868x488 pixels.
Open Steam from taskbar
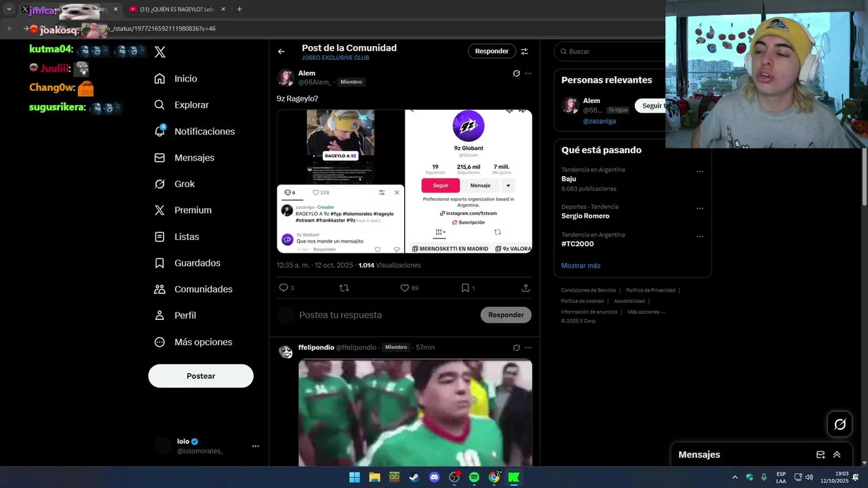[414, 477]
